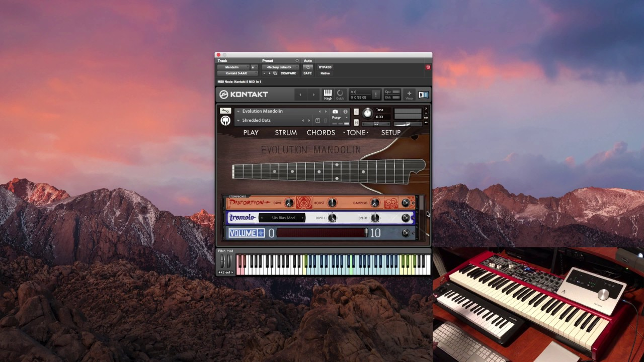Open the factory default preset dropdown
The height and width of the screenshot is (362, 644).
[x=280, y=67]
